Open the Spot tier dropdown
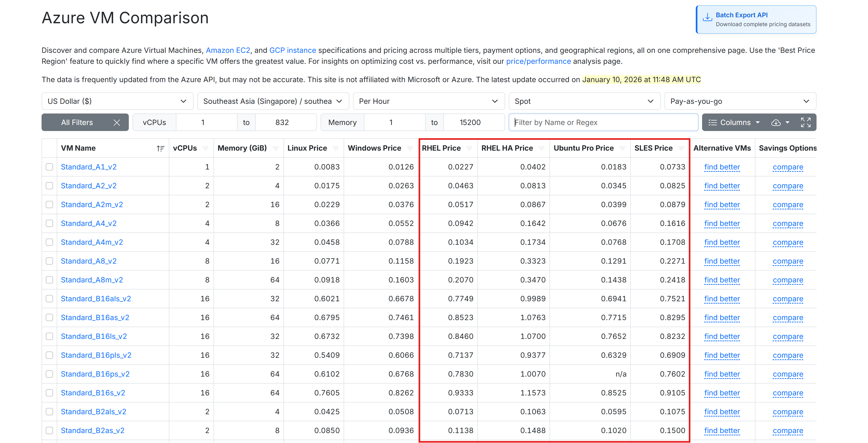 click(x=584, y=101)
